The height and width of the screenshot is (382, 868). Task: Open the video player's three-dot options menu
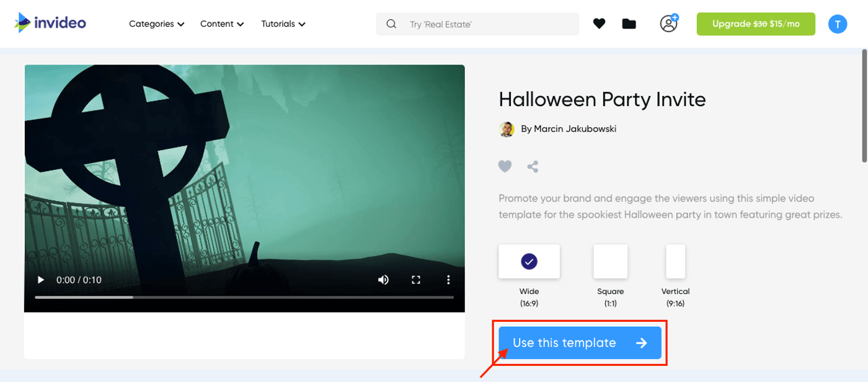pos(448,280)
